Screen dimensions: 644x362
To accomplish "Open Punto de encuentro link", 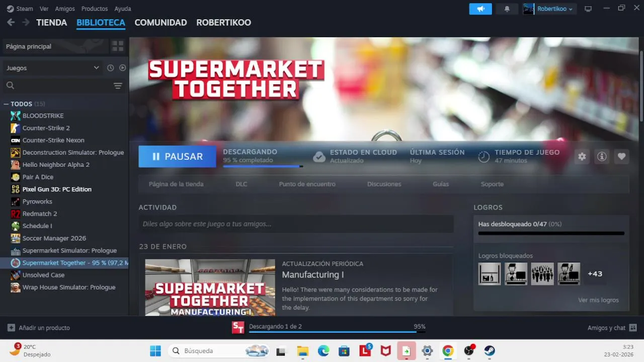I will tap(307, 184).
